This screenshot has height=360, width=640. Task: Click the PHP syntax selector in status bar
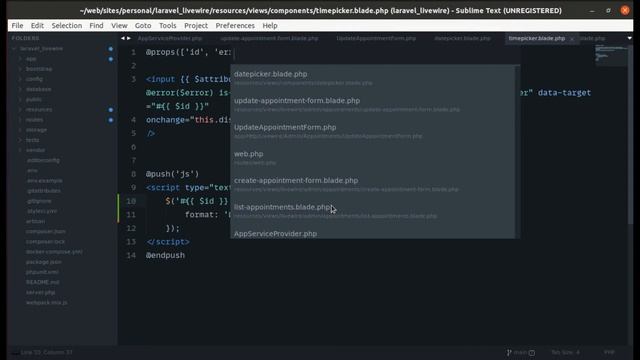click(609, 352)
